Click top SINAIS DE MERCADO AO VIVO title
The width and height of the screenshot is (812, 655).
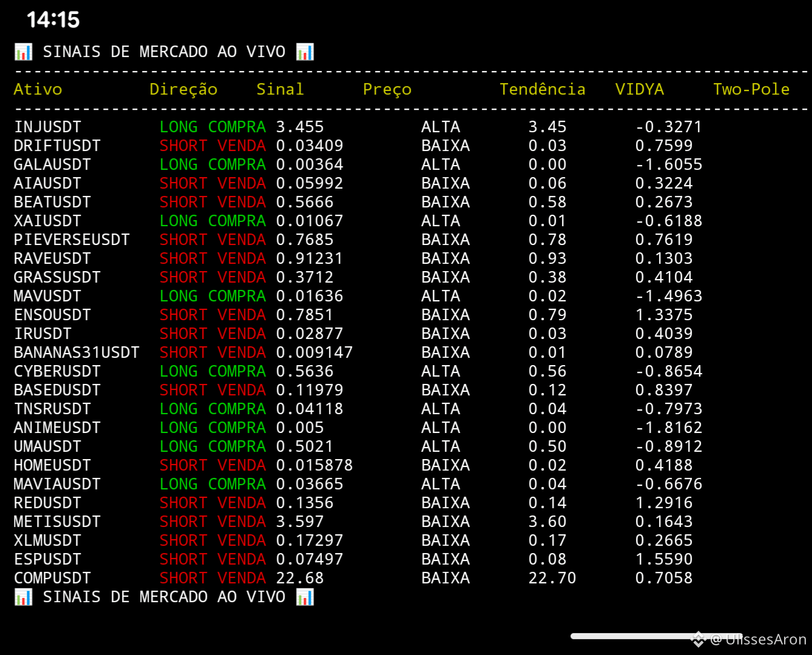164,52
